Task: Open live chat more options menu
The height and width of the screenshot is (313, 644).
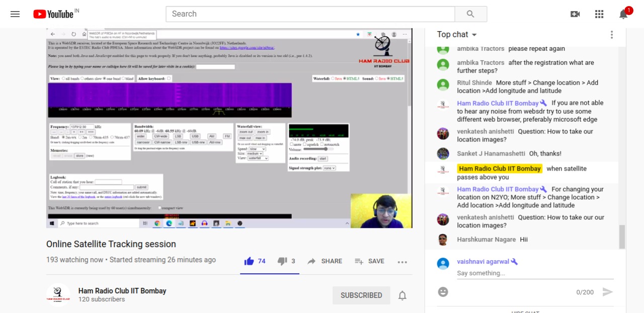Action: pyautogui.click(x=612, y=35)
